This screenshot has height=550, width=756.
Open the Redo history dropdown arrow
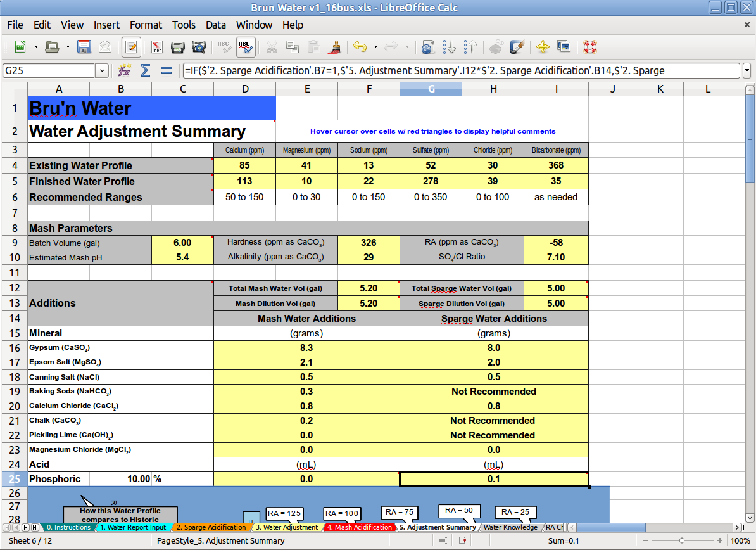coord(407,47)
